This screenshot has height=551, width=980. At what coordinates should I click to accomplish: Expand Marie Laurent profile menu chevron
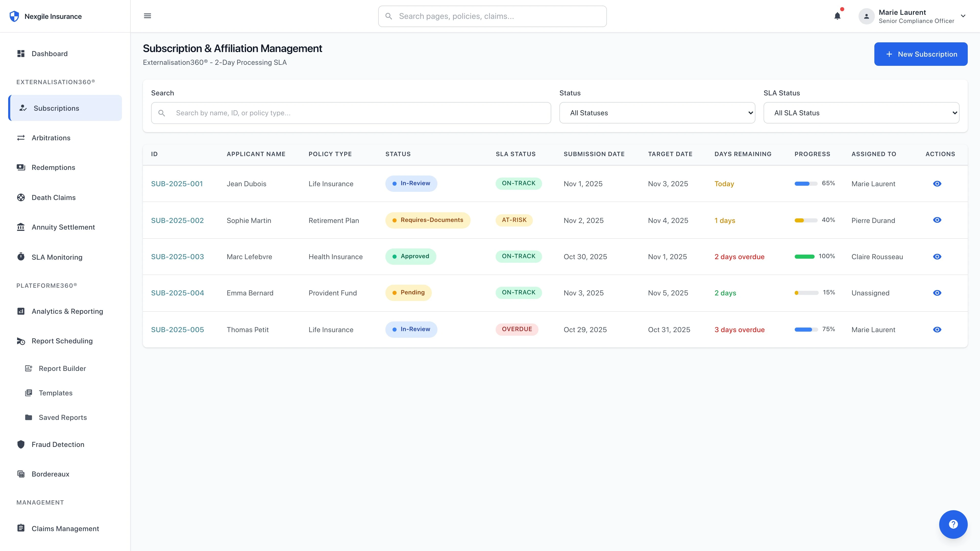tap(963, 16)
